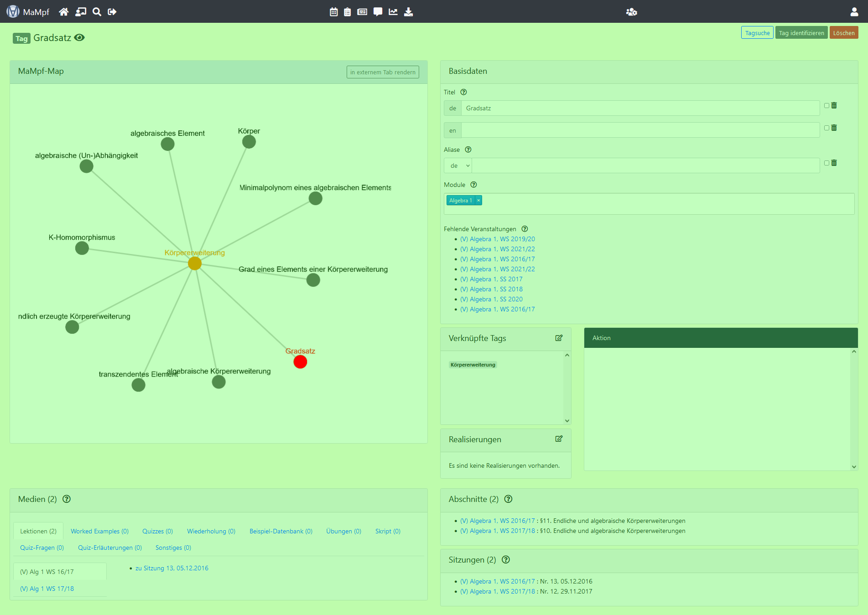Go to the home page icon
This screenshot has width=868, height=615.
64,12
